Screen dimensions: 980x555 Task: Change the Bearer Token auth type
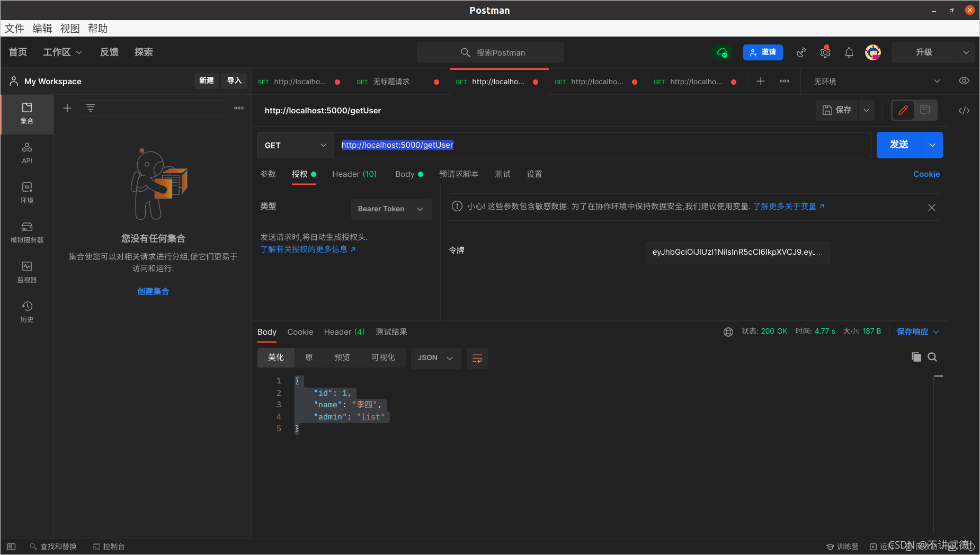click(x=391, y=209)
